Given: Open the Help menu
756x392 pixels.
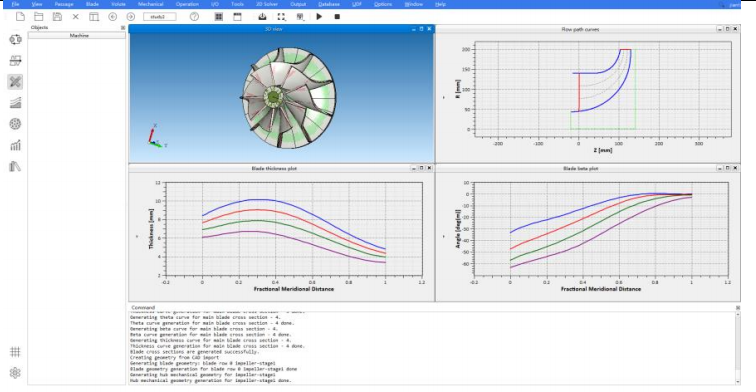Looking at the screenshot, I should pos(440,4).
